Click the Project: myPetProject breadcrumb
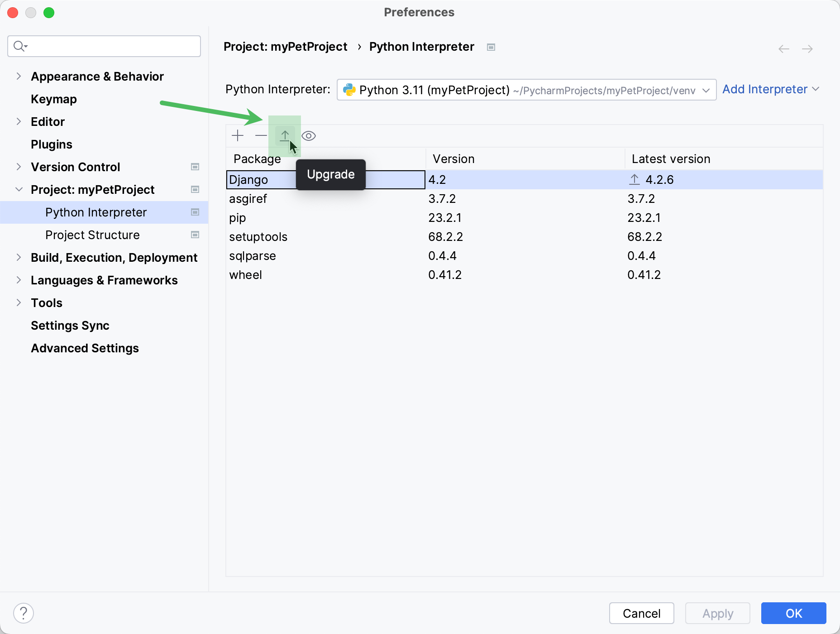 pos(286,46)
